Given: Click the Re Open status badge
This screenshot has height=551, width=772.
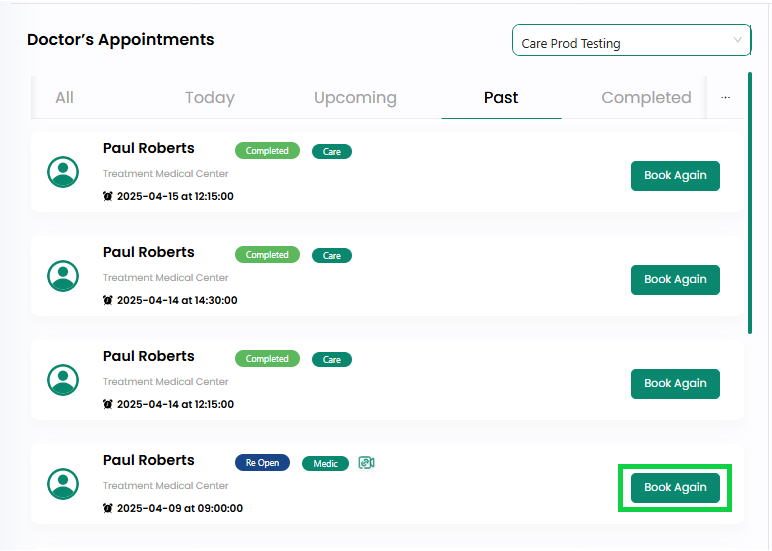Looking at the screenshot, I should click(262, 463).
